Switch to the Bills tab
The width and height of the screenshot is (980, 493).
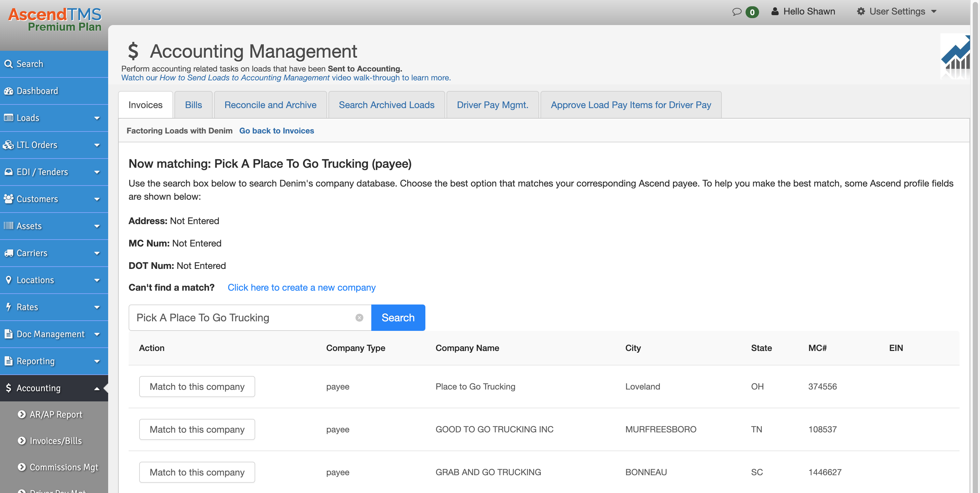point(193,104)
